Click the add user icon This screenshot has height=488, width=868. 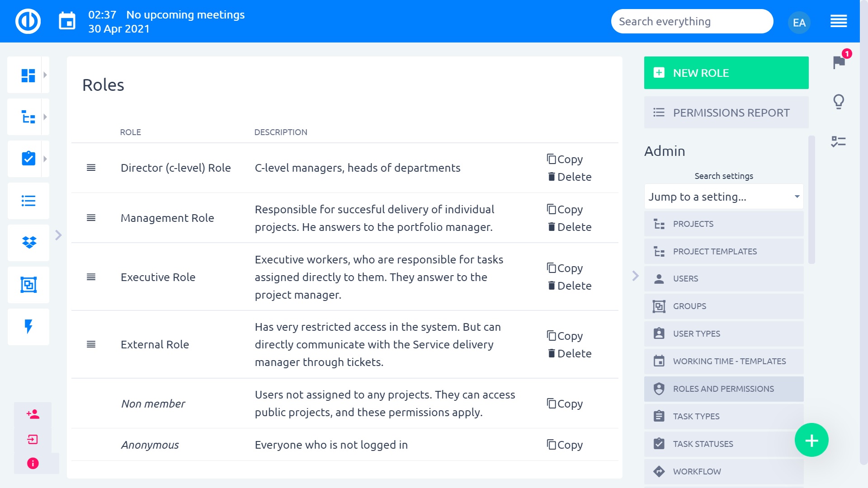tap(33, 414)
